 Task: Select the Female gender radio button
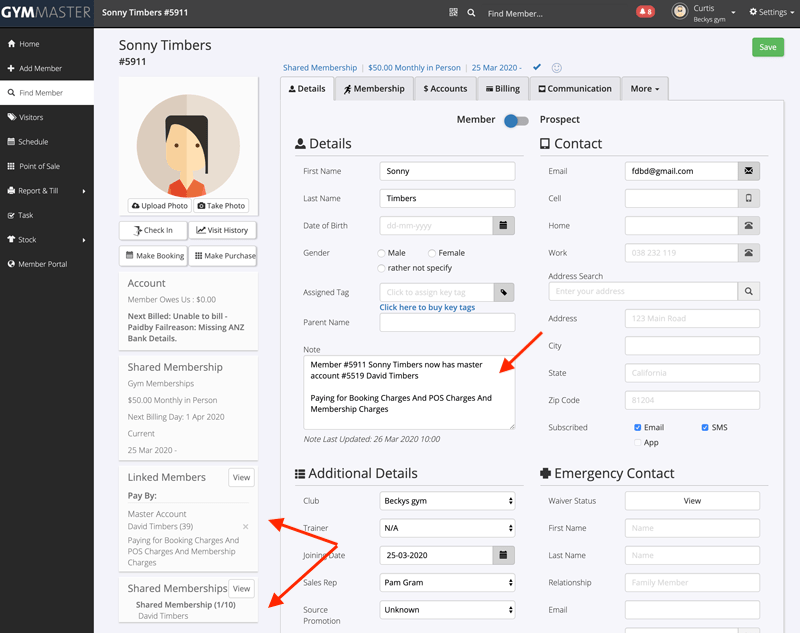click(432, 253)
